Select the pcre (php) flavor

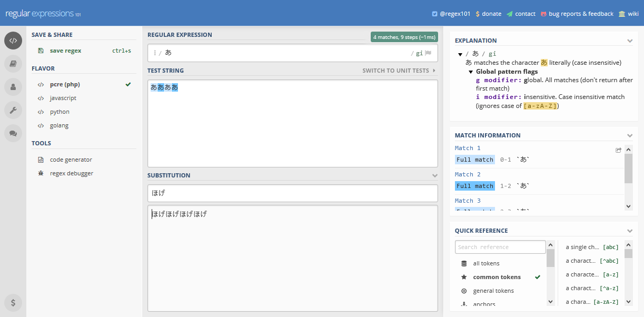click(65, 84)
